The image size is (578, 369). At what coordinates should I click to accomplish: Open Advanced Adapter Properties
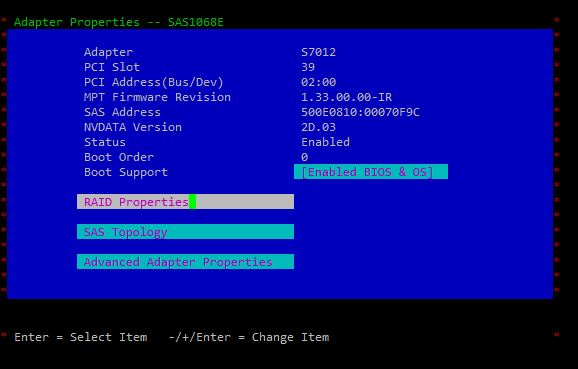click(x=185, y=262)
